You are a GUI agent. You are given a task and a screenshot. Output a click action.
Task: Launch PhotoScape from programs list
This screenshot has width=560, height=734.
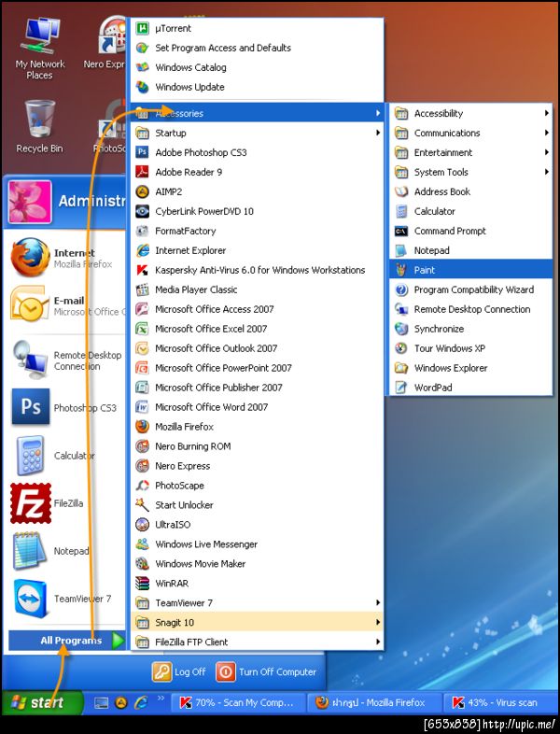click(x=257, y=486)
